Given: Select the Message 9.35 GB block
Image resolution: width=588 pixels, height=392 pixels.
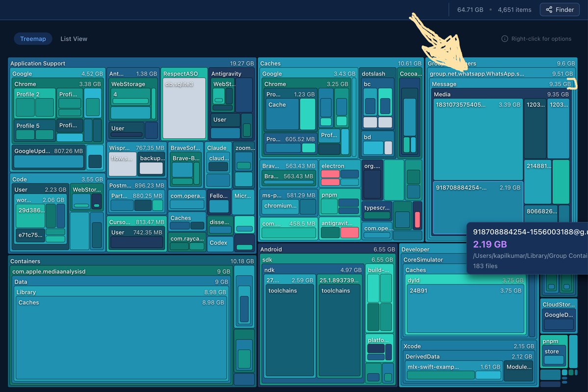Looking at the screenshot, I should [x=500, y=84].
